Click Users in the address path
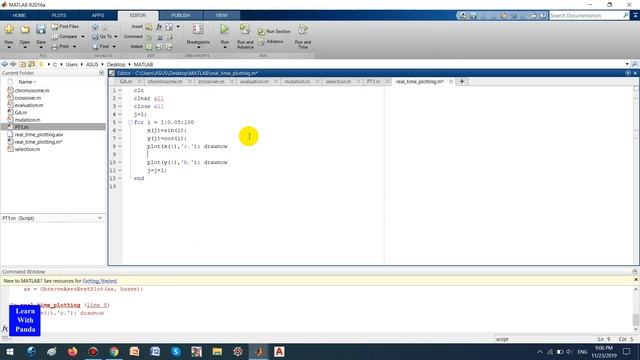 coord(71,64)
